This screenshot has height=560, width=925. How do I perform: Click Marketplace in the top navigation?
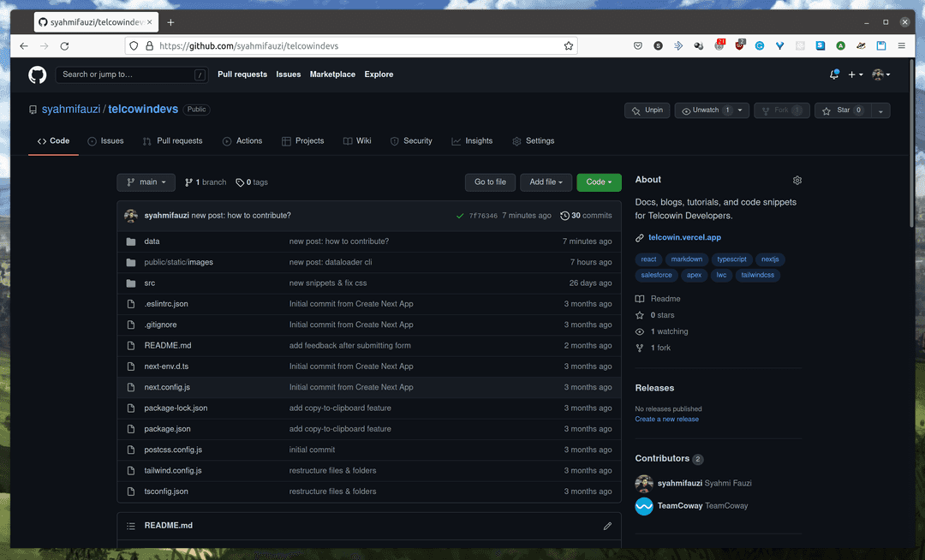coord(332,74)
